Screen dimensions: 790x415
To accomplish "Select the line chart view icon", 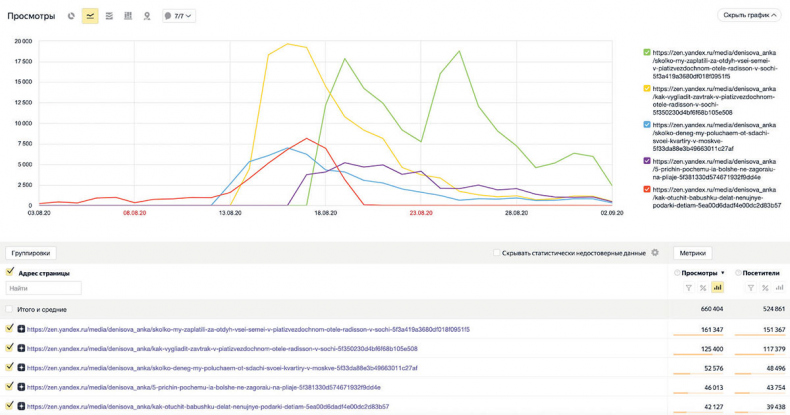I will tap(90, 16).
